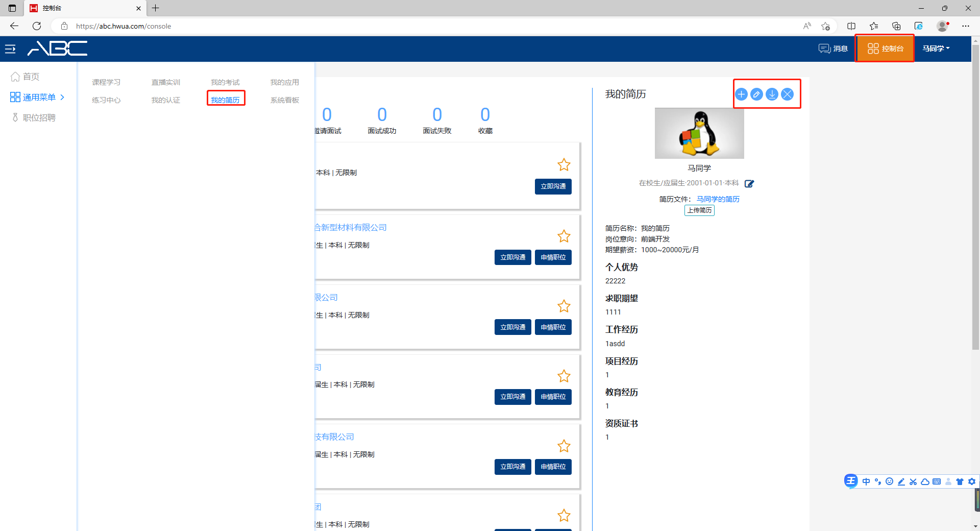
Task: Toggle the IME 中 Chinese/English mode
Action: click(866, 481)
